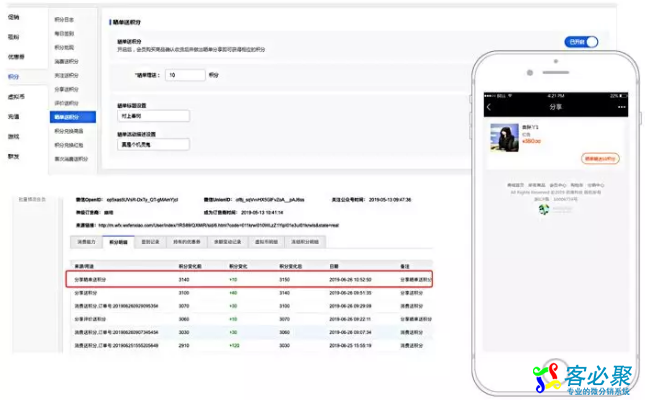
Task: Open 群发 in the left sidebar
Action: (13, 156)
